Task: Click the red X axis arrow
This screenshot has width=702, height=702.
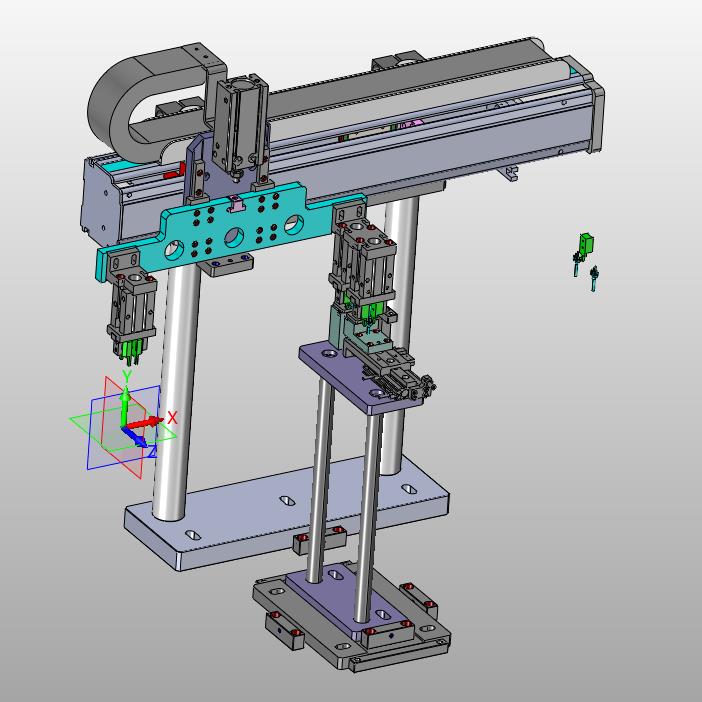Action: click(x=143, y=422)
